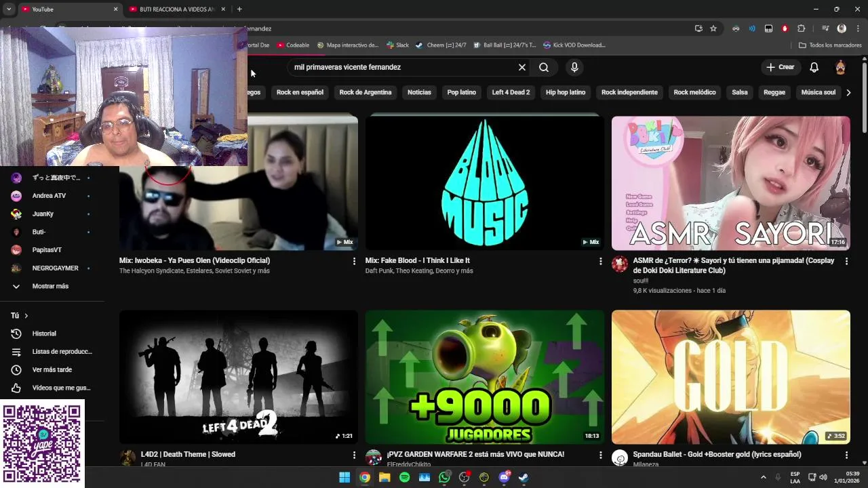Open the +9000 Jugadores PVZ thumbnail
This screenshot has width=868, height=488.
(x=484, y=377)
